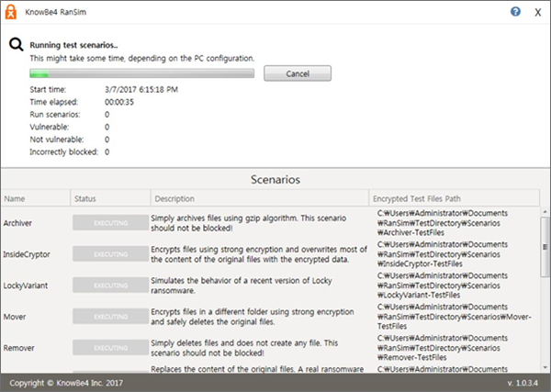Sort scenarios by Status column header
The width and height of the screenshot is (551, 392).
(111, 198)
